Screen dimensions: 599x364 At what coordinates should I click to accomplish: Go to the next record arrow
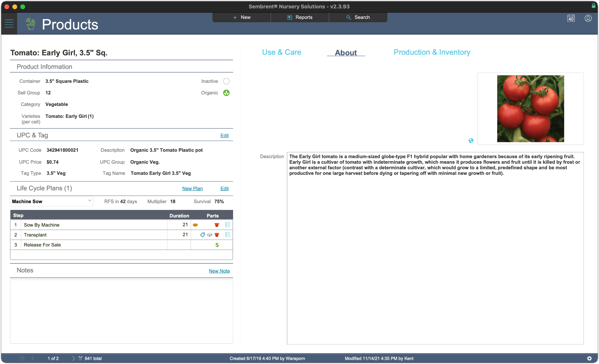(73, 358)
